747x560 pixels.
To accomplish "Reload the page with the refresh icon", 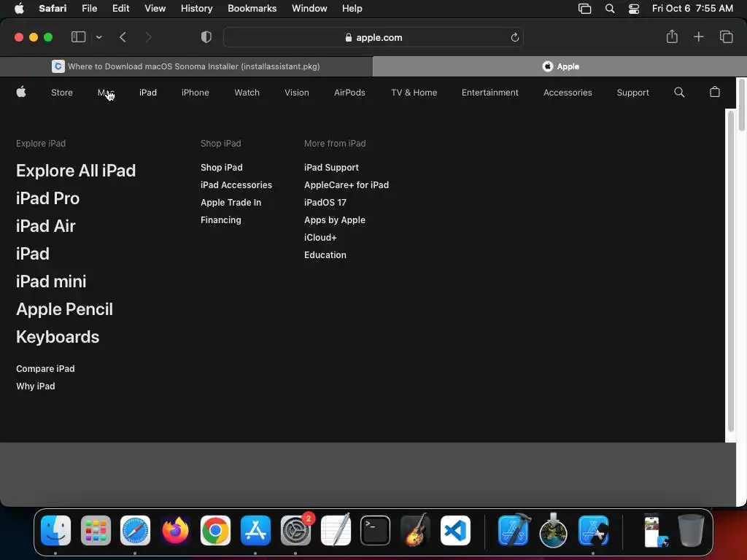I will pyautogui.click(x=514, y=37).
